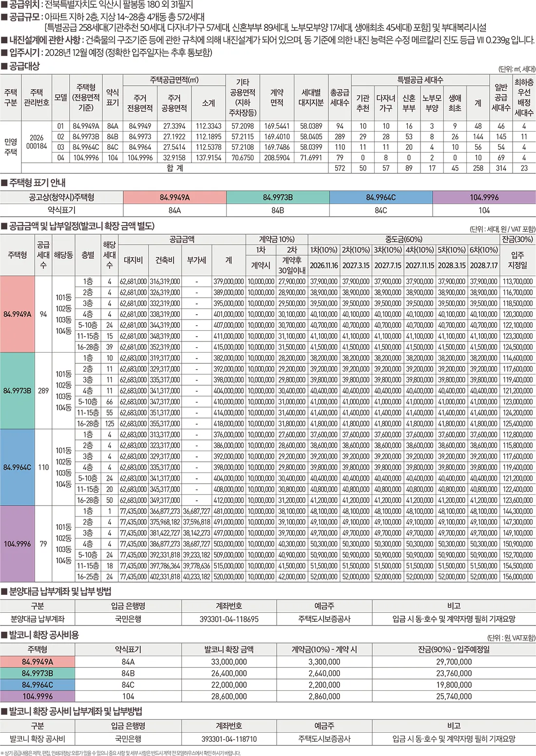The width and height of the screenshot is (536, 756).
Task: Click the 입주시기 move-in date line
Action: pos(107,52)
